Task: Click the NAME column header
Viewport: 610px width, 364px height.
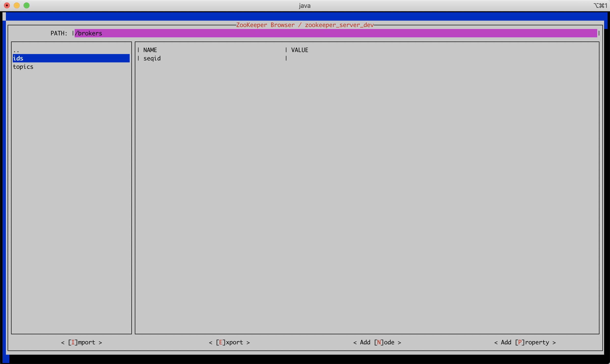Action: pyautogui.click(x=150, y=50)
